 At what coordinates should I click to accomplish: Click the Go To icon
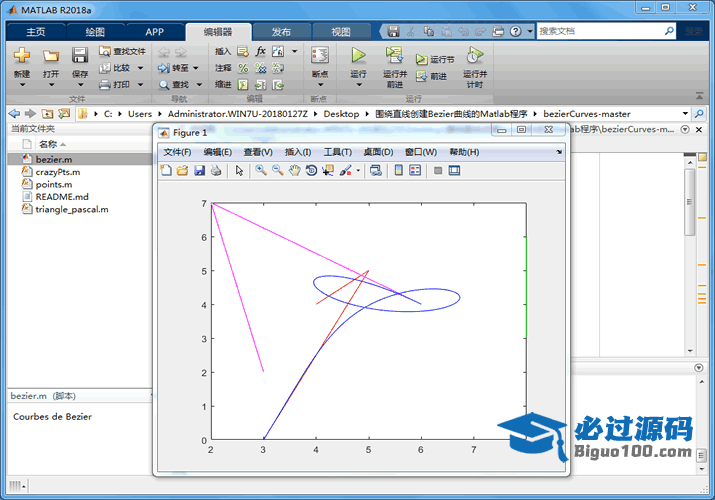164,68
